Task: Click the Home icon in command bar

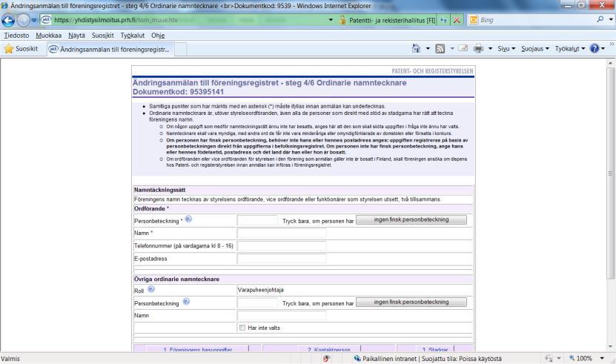Action: (416, 48)
